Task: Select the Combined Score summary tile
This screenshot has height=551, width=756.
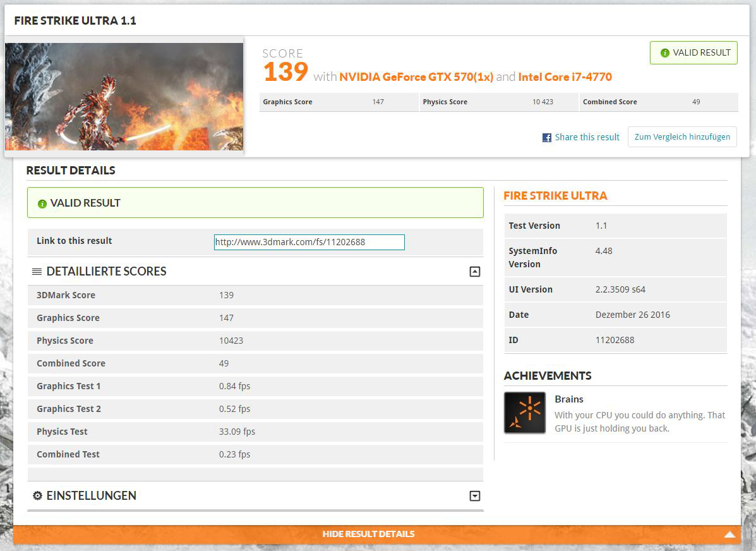Action: pos(658,102)
